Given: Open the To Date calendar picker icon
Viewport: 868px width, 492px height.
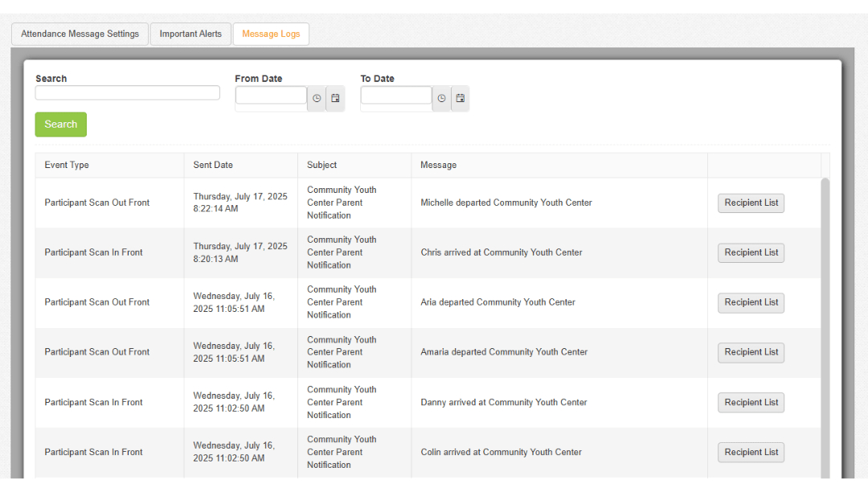Looking at the screenshot, I should [460, 98].
